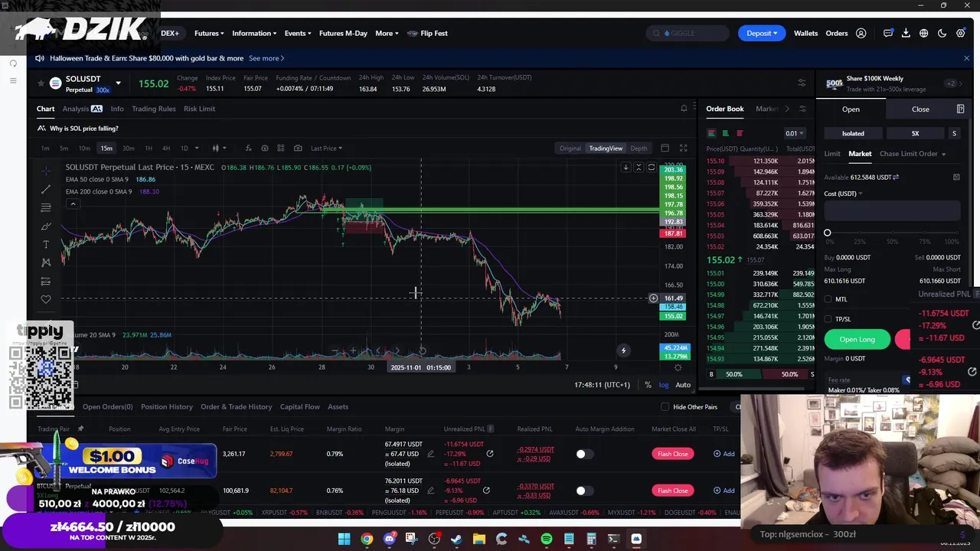Select the brush drawing tool
The image size is (980, 551).
46,226
